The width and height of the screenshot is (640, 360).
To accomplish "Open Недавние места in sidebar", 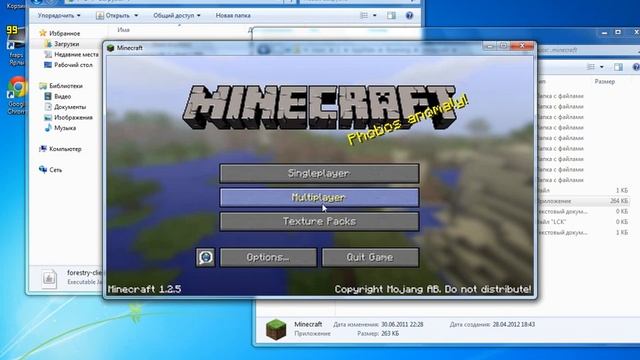I will pos(71,54).
